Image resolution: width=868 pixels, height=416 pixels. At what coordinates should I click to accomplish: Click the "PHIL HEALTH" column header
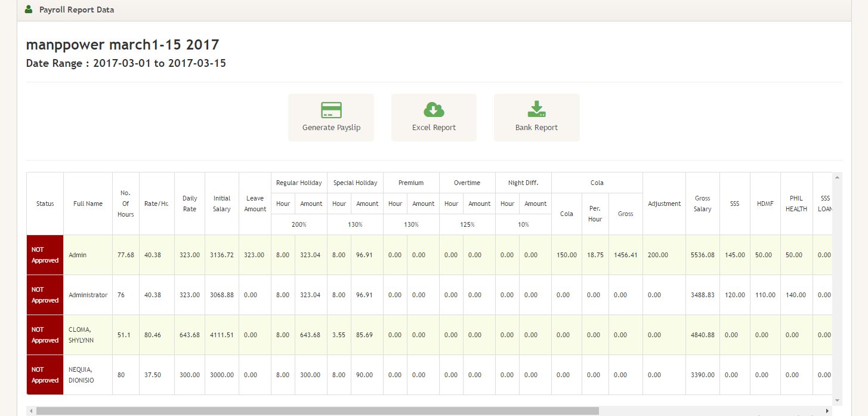[x=796, y=204]
